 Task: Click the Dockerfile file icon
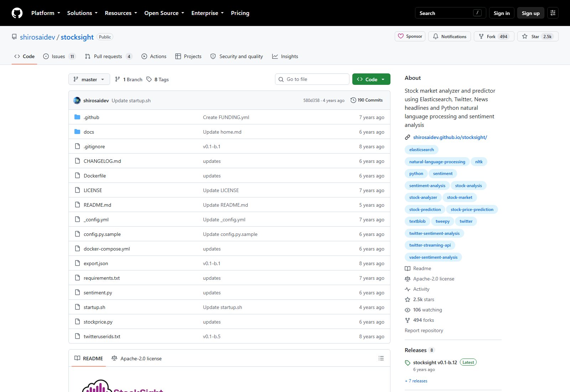coord(77,176)
